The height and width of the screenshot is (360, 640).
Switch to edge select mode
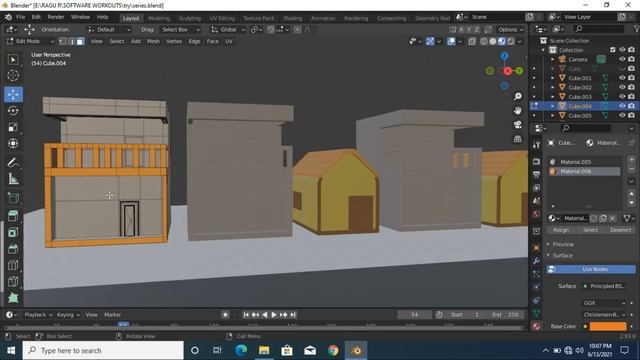coord(71,41)
